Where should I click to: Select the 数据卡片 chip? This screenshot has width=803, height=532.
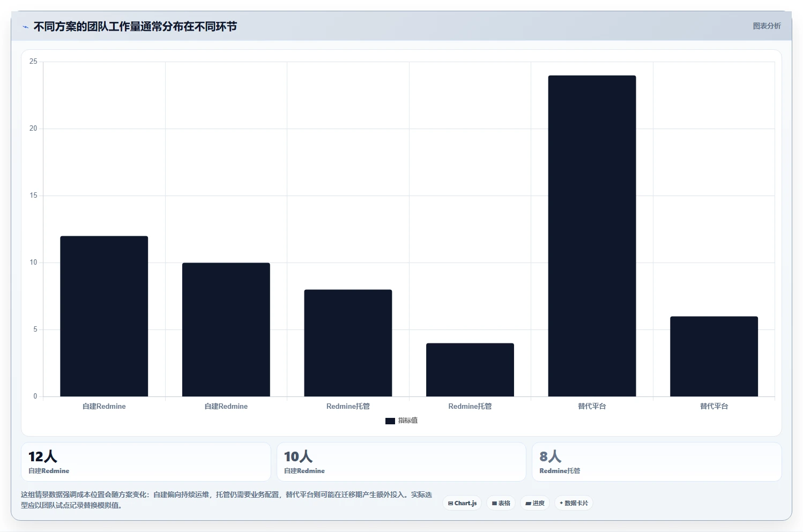point(574,503)
